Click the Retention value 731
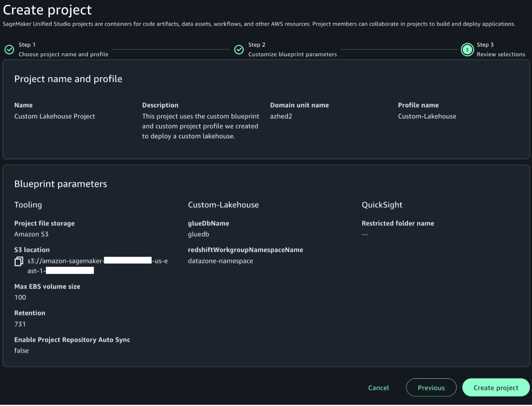 click(20, 324)
